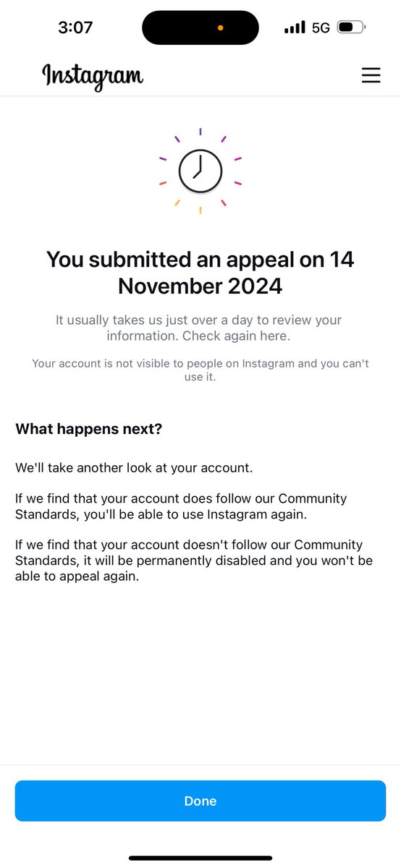This screenshot has height=868, width=401.
Task: Tap the orange microphone indicator dot
Action: click(221, 27)
